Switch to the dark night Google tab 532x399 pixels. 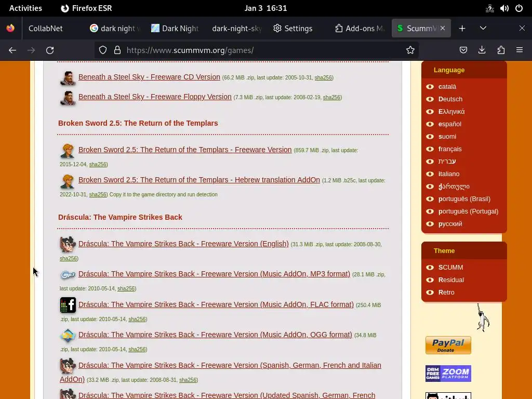pyautogui.click(x=115, y=29)
